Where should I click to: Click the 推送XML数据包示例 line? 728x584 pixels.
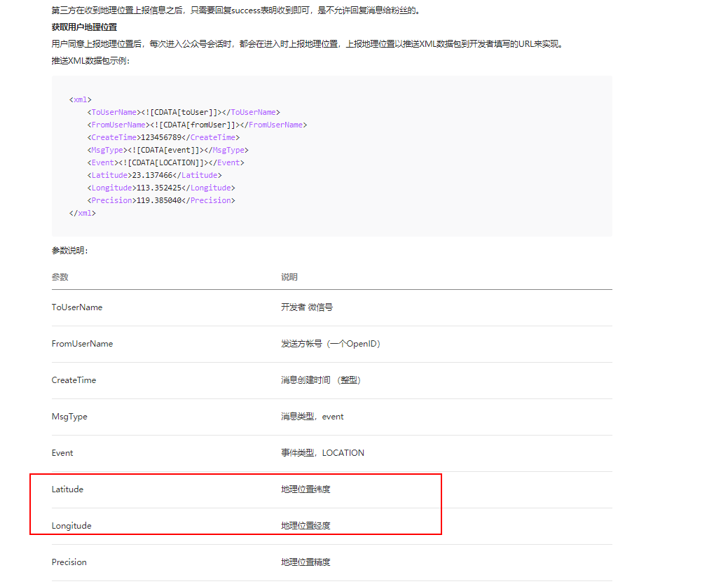[x=90, y=61]
